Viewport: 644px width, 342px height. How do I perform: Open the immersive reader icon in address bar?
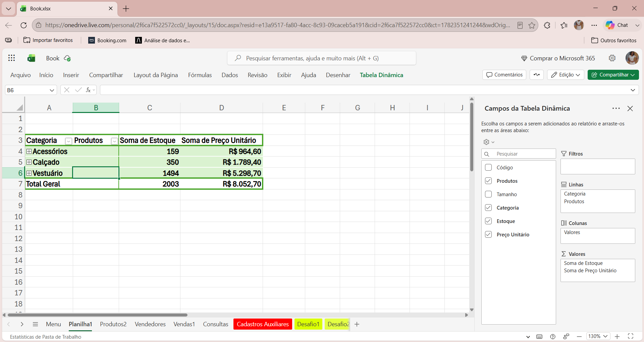(520, 25)
